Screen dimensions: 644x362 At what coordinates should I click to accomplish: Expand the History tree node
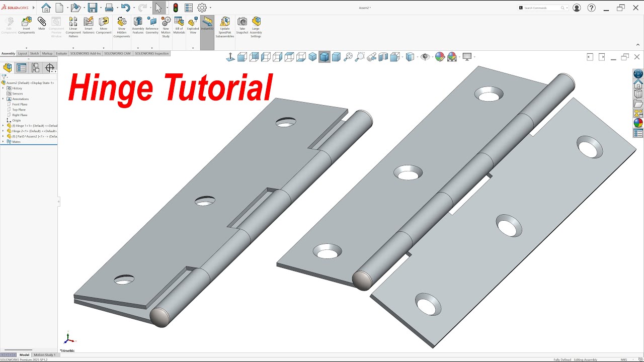3,88
